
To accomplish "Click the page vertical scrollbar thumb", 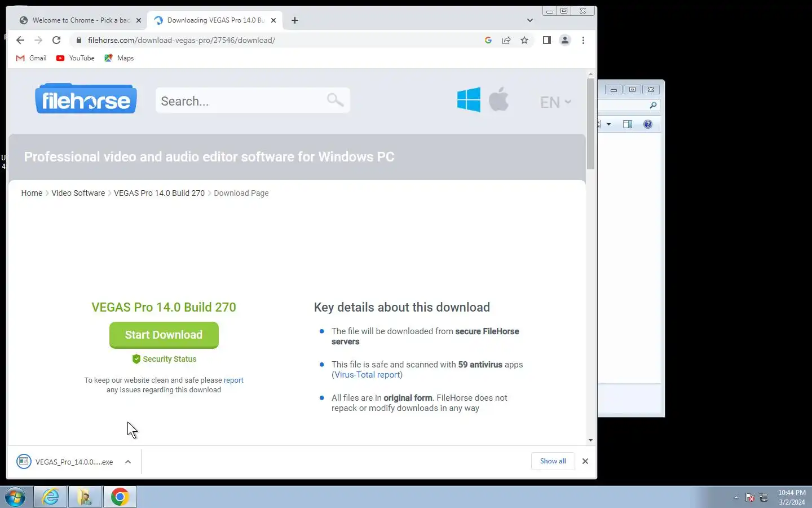I will click(590, 124).
